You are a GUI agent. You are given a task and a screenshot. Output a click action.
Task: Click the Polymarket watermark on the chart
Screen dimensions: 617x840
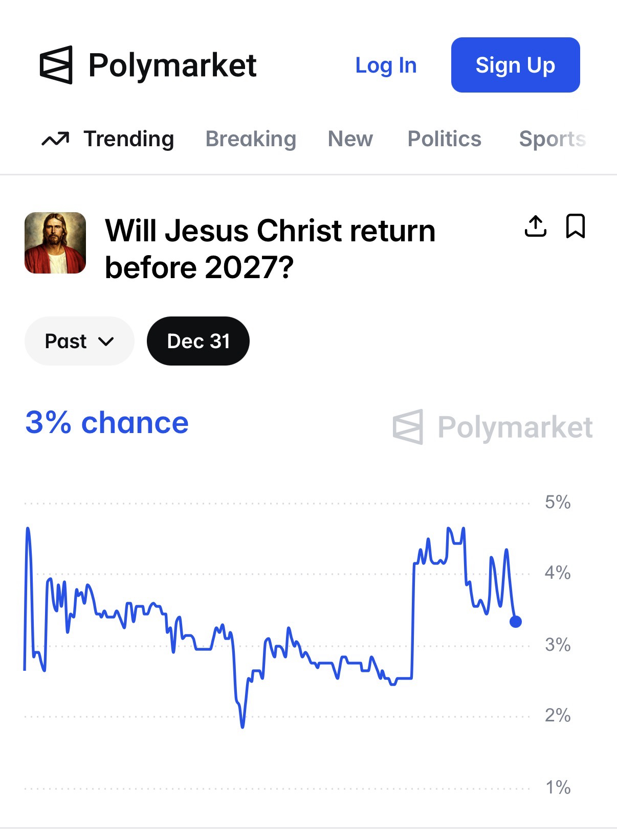pos(493,427)
